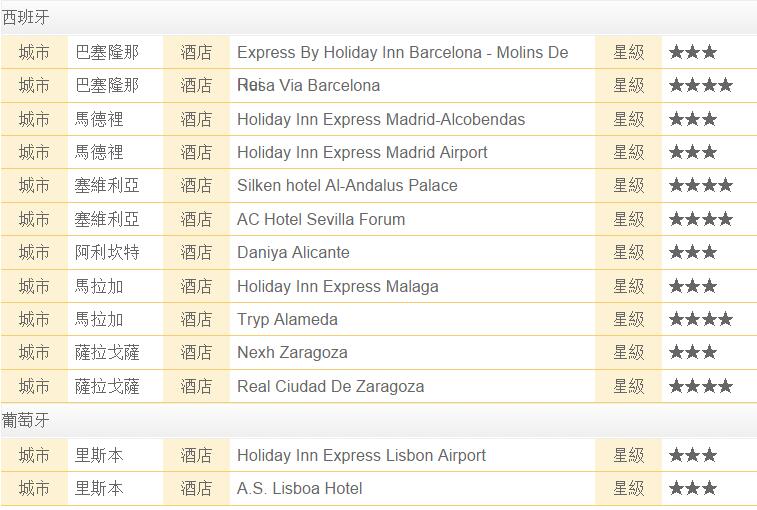Click the three-star rating of Daniya Alicante

(693, 252)
